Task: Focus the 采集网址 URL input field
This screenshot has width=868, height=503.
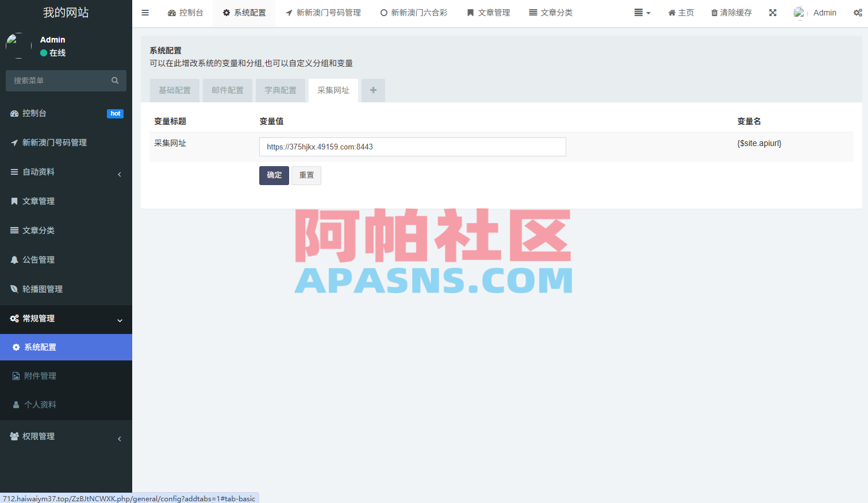Action: (413, 147)
